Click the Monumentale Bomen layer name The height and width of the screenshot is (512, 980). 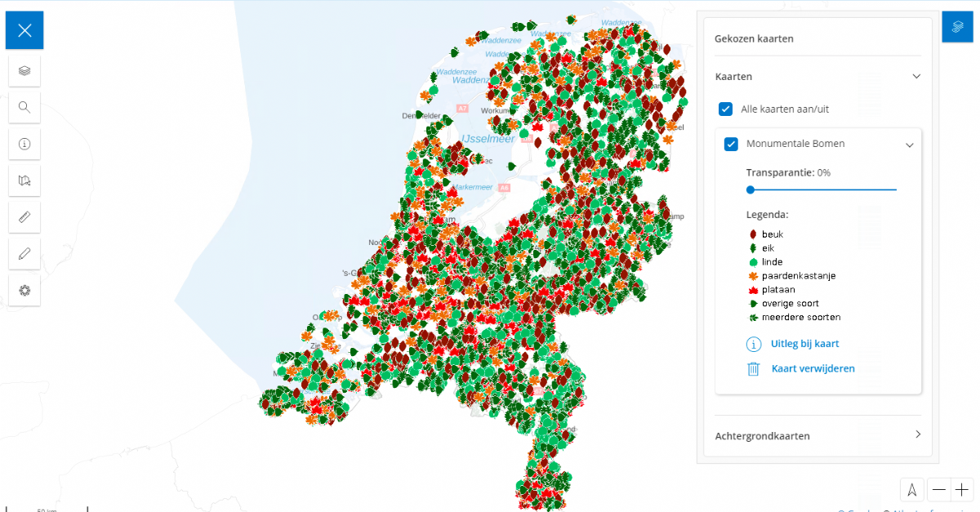coord(795,144)
